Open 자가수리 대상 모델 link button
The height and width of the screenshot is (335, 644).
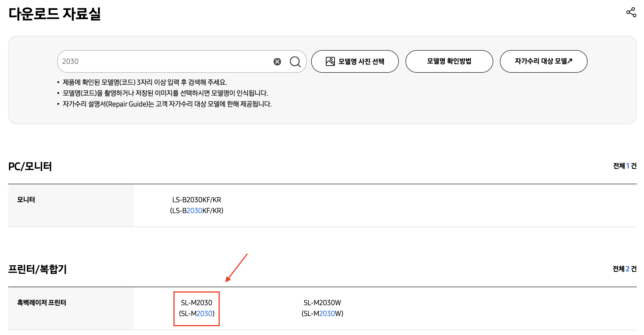tap(543, 61)
